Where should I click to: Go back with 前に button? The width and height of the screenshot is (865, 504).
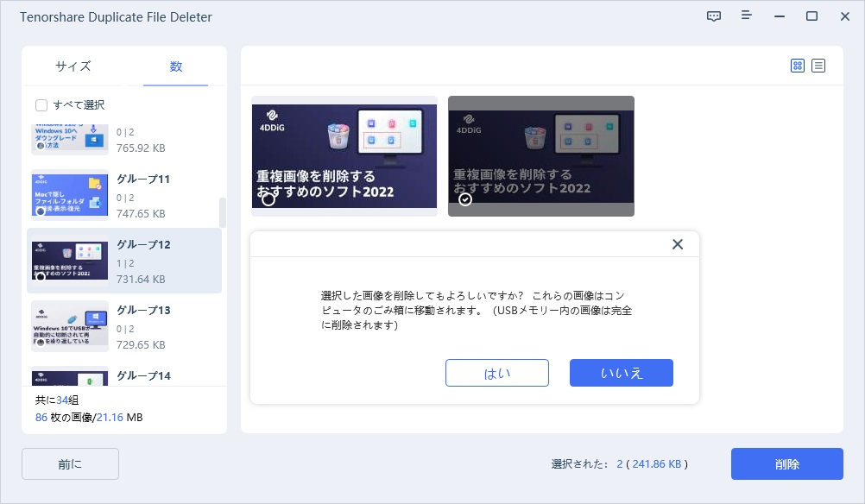tap(70, 464)
